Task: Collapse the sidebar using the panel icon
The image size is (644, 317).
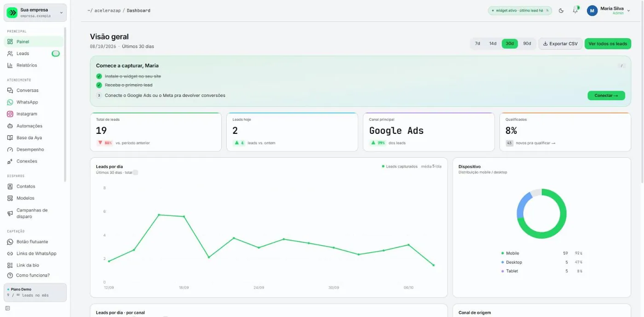Action: point(7,308)
